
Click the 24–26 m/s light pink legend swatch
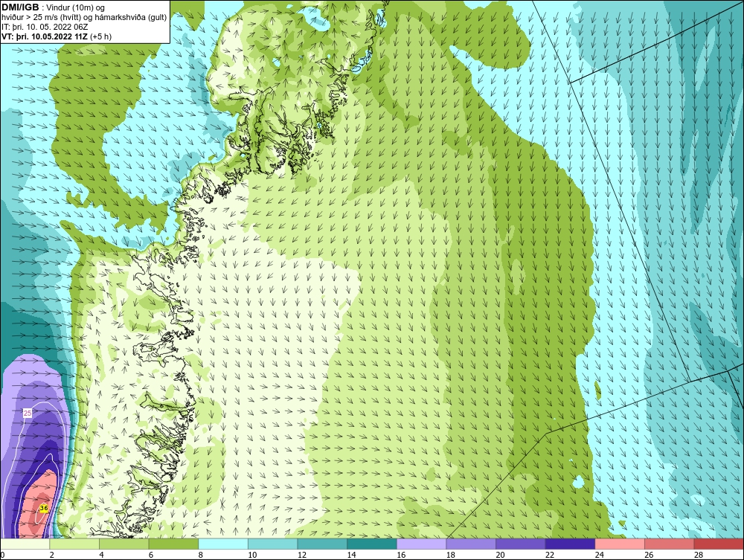(620, 544)
